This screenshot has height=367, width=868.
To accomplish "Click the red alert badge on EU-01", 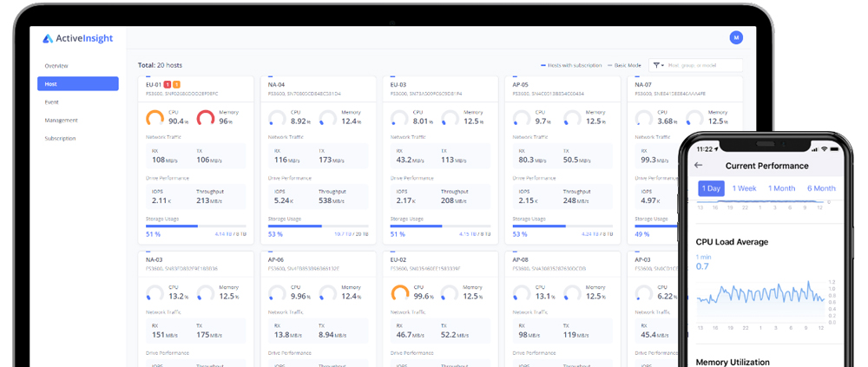I will click(168, 85).
